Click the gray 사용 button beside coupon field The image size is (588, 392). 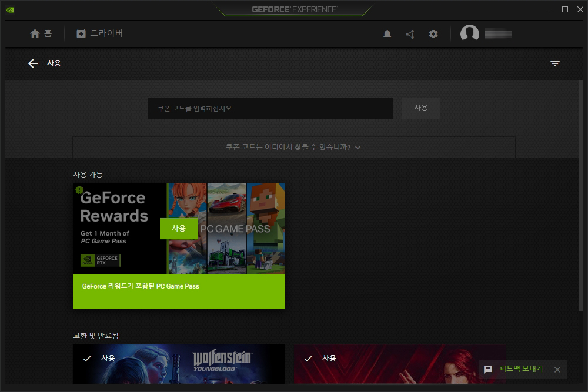tap(421, 108)
